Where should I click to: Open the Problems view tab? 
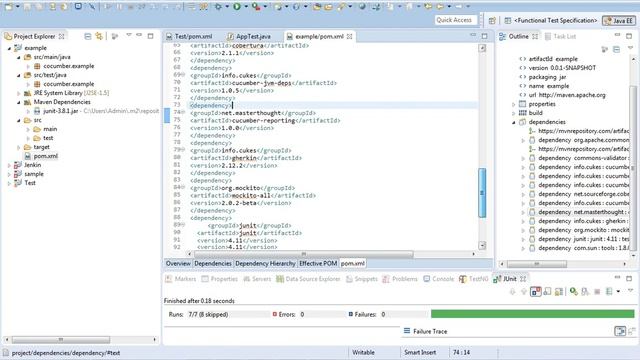400,279
